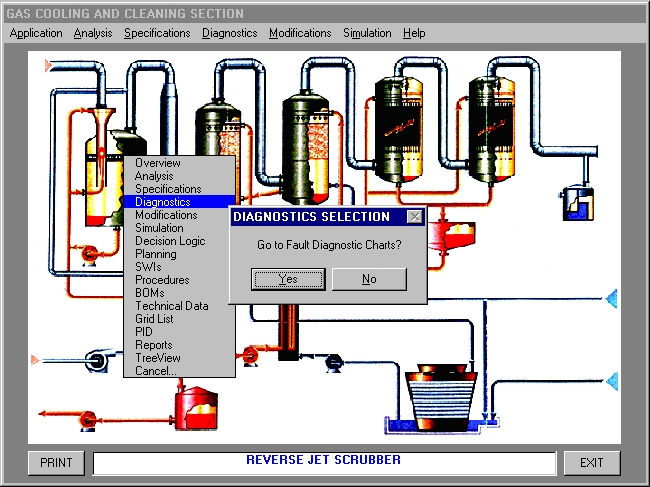The image size is (650, 487).
Task: Select the tall grey stack column
Action: click(168, 118)
